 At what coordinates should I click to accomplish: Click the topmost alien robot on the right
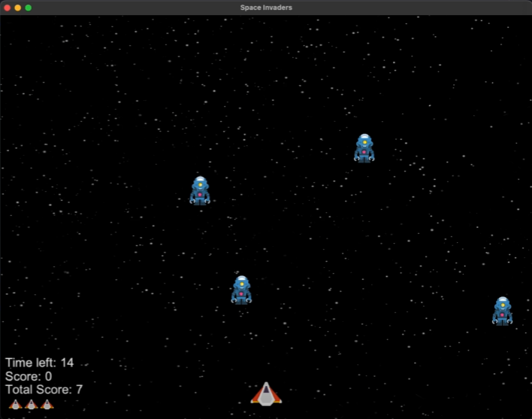pos(364,148)
